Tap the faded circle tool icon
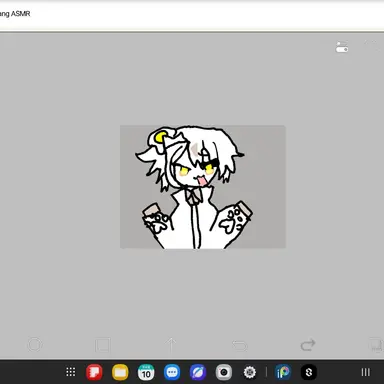 click(x=35, y=345)
